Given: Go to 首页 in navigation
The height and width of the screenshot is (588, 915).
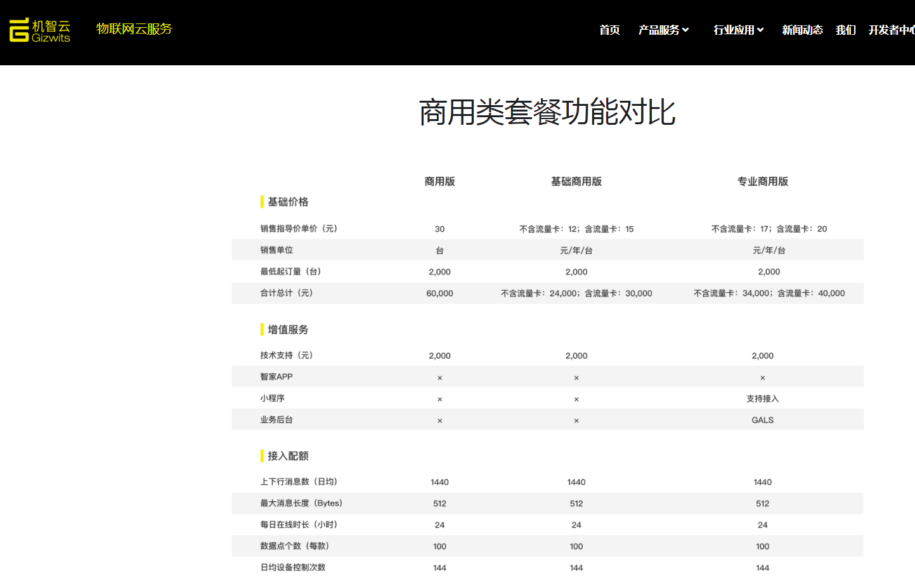Looking at the screenshot, I should point(609,30).
